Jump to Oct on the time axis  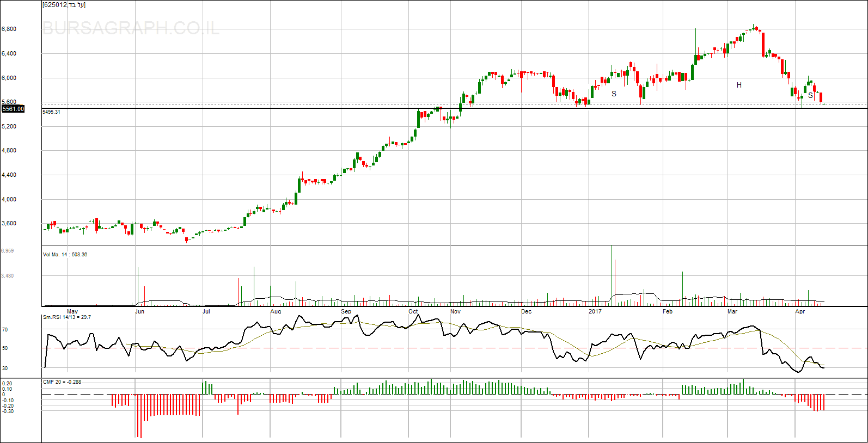tap(413, 312)
